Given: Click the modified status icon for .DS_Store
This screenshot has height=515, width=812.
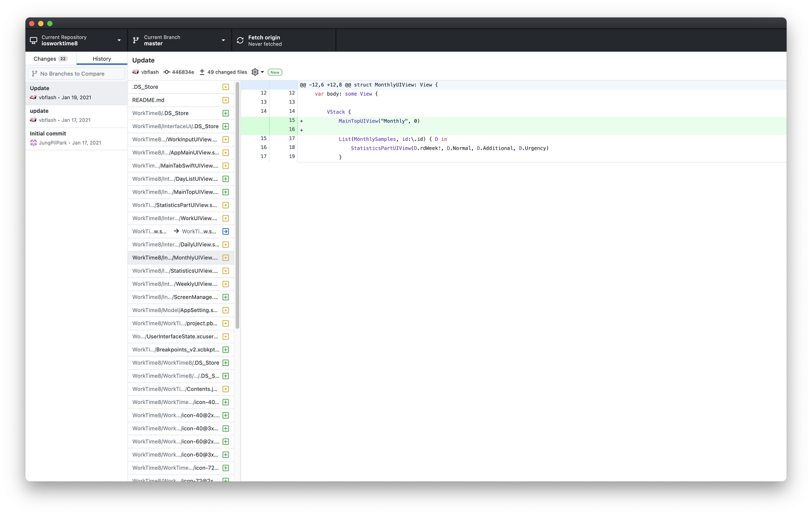Looking at the screenshot, I should [x=226, y=87].
